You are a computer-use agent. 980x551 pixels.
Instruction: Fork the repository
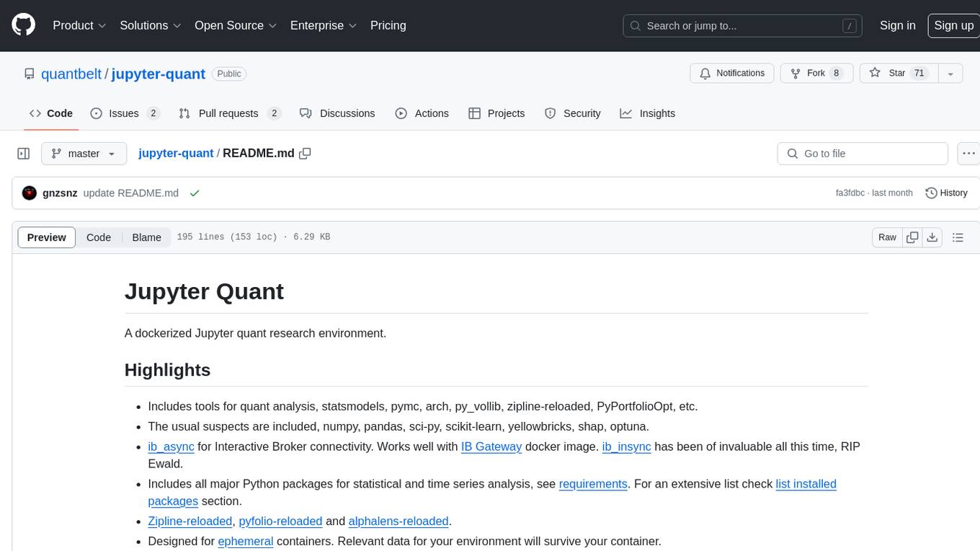coord(817,74)
